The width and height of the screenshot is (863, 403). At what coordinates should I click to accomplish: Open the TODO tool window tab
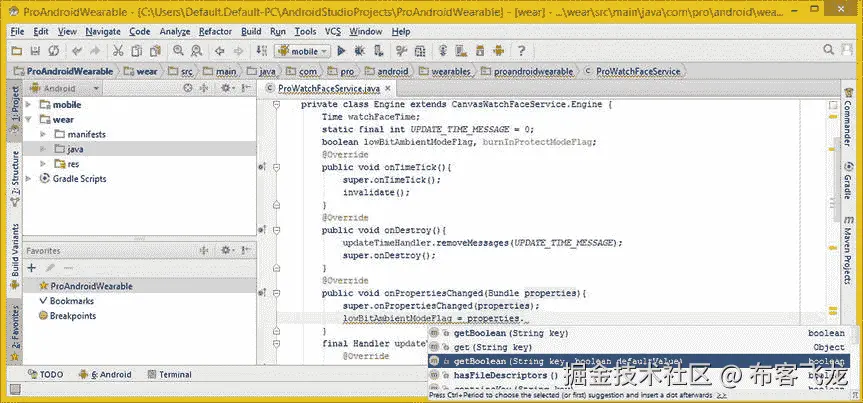click(45, 374)
